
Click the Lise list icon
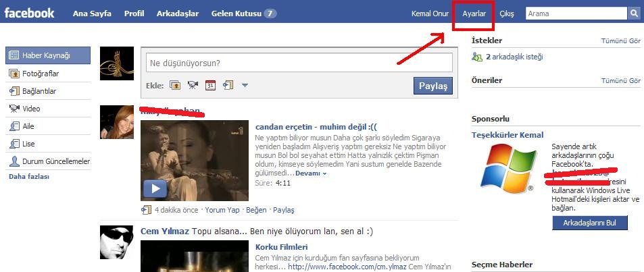click(14, 144)
